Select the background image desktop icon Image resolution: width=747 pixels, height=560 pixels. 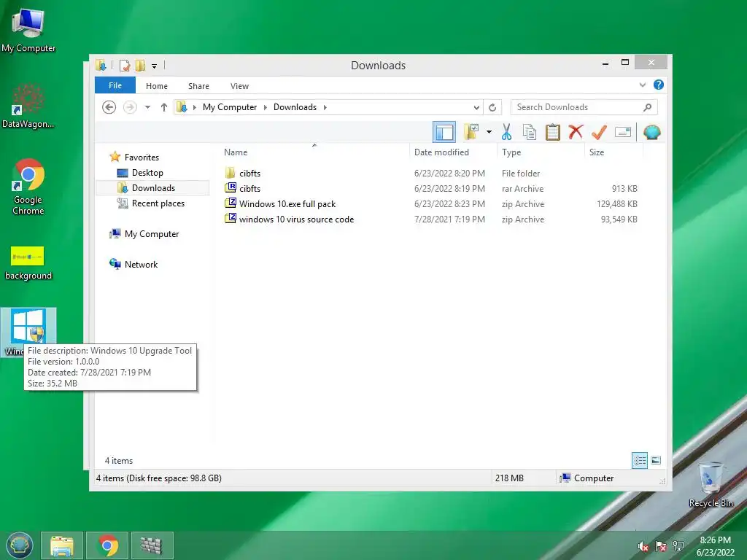(28, 263)
